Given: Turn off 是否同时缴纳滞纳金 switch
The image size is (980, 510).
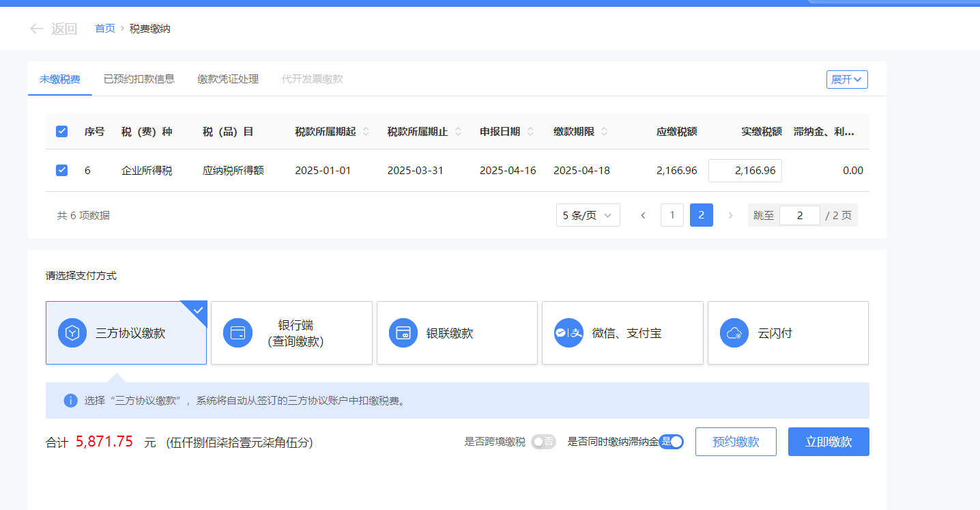Looking at the screenshot, I should (x=672, y=442).
